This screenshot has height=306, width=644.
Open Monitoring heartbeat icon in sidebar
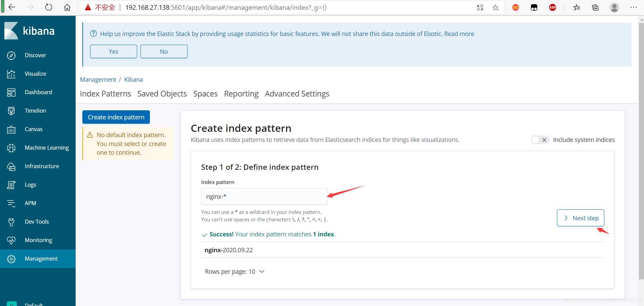pyautogui.click(x=11, y=240)
